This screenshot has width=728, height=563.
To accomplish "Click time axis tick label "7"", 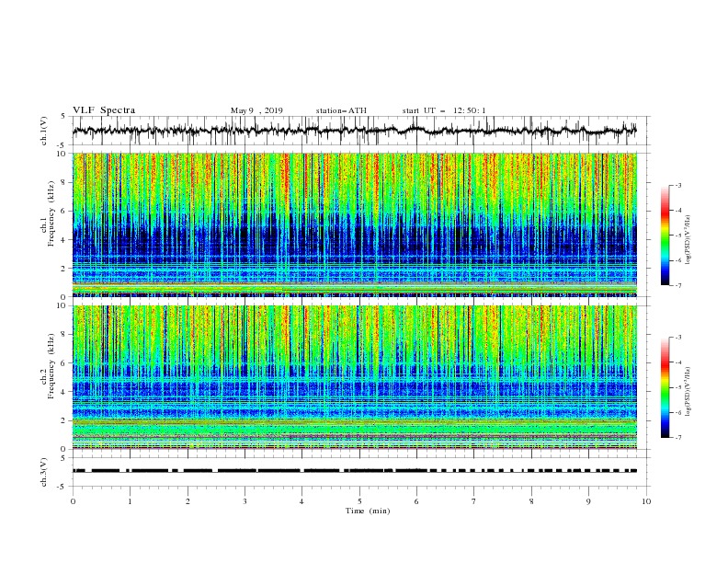I will tap(474, 501).
